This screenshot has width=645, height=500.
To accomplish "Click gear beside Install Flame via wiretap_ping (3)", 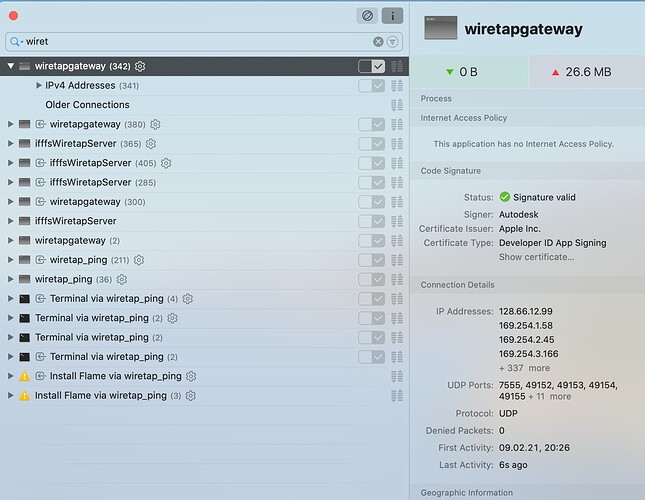I will [190, 396].
